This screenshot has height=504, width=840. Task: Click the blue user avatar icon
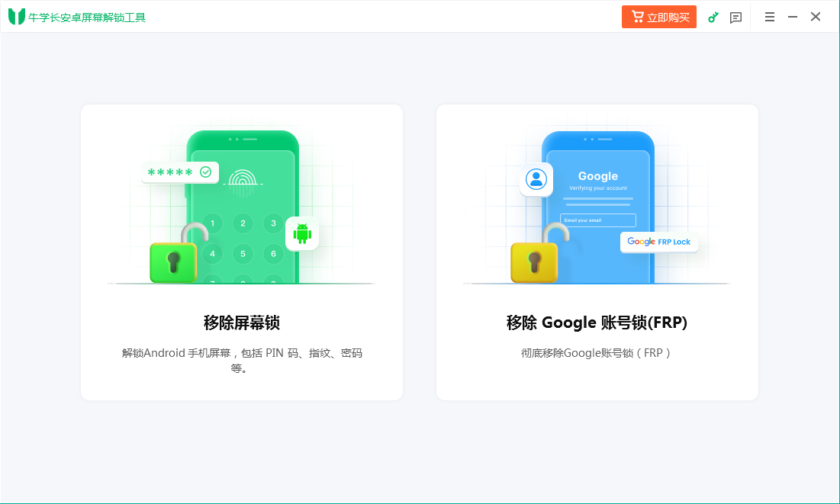coord(536,180)
